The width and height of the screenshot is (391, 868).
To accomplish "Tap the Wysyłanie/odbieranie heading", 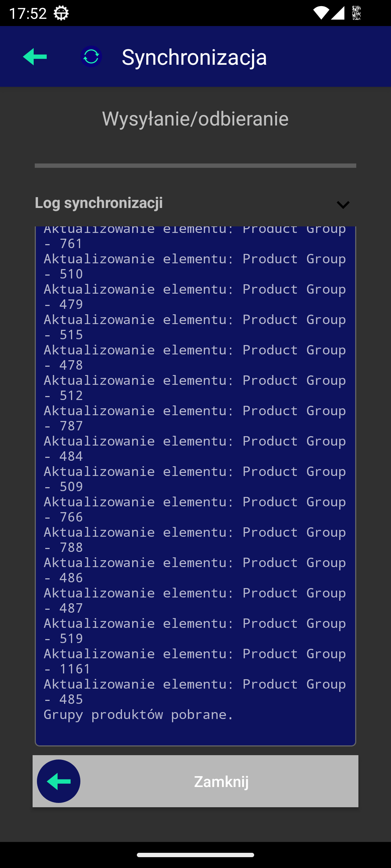I will [195, 119].
